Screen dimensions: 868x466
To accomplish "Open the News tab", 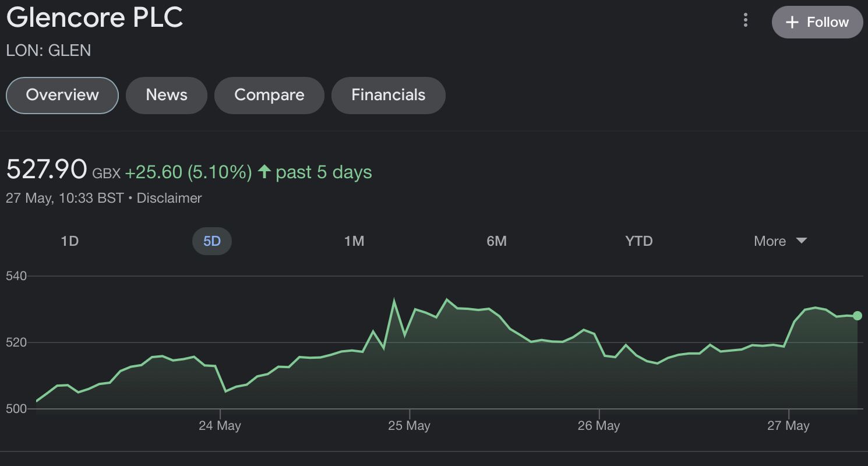I will (x=167, y=95).
